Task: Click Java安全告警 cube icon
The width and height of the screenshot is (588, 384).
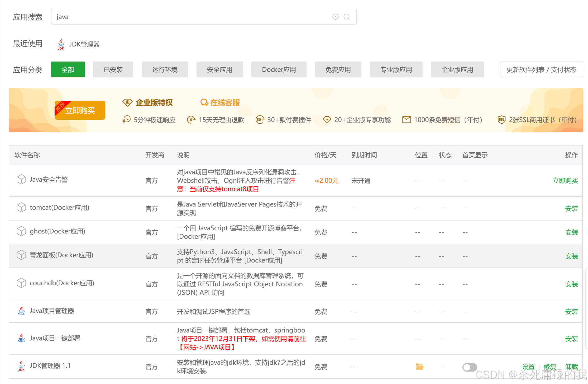Action: (21, 179)
